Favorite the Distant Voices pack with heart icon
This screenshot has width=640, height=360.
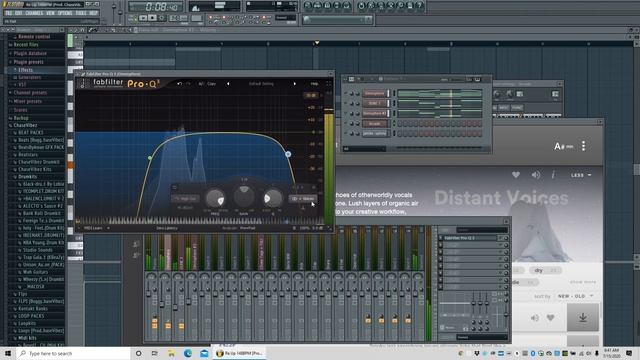point(516,175)
